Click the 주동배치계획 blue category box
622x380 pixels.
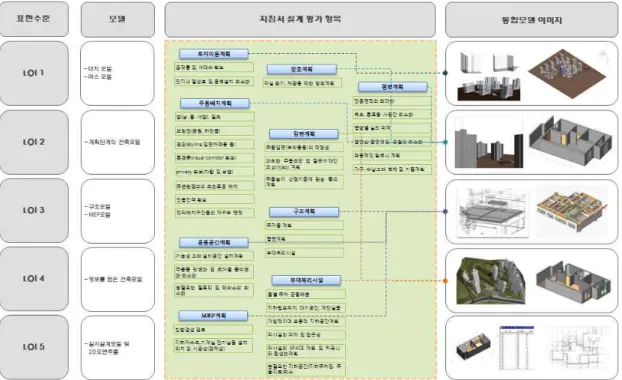point(215,103)
